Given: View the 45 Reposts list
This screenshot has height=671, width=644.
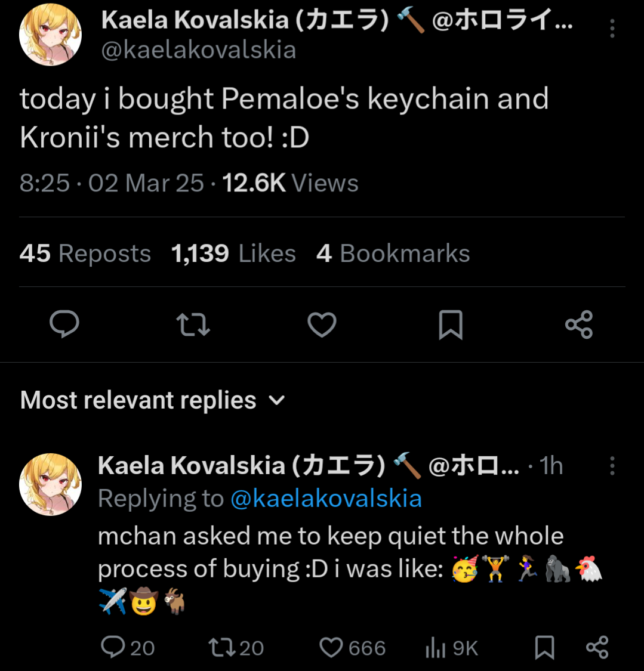Looking at the screenshot, I should (85, 253).
